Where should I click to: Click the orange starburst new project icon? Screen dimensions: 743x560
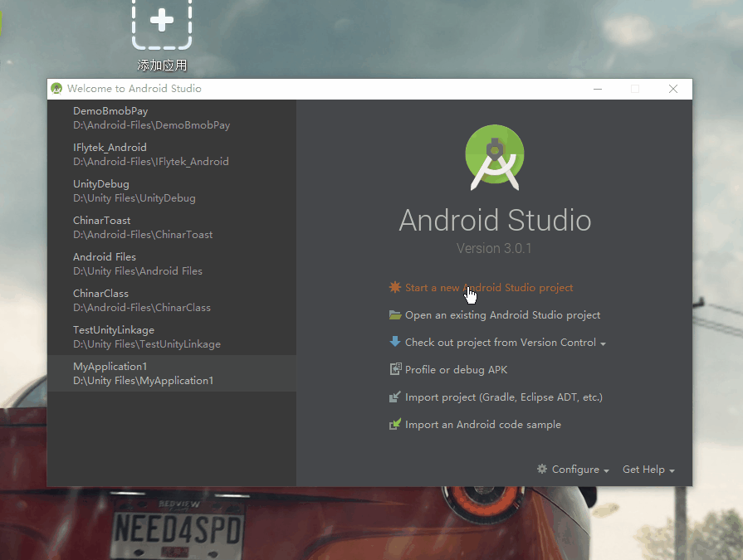coord(394,287)
